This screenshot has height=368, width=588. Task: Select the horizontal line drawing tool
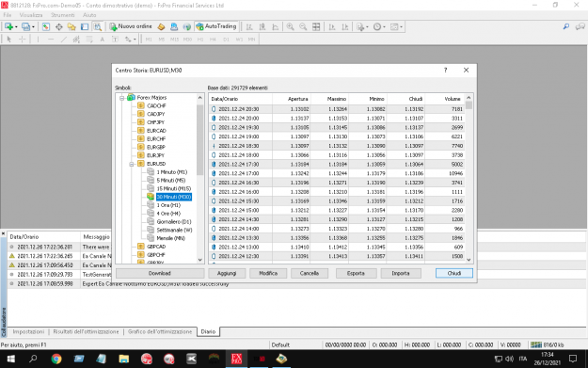51,39
